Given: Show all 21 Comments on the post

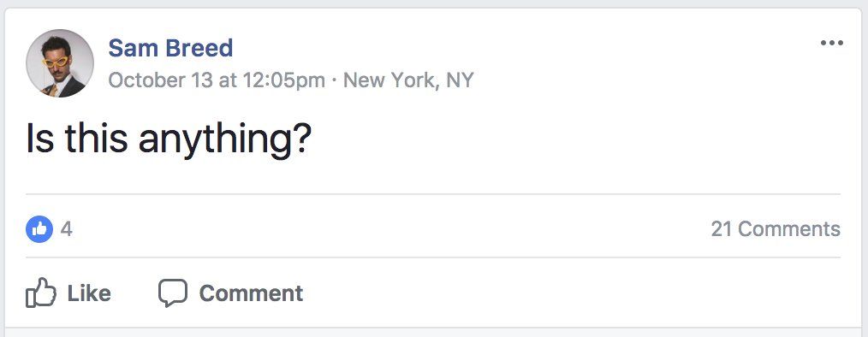Looking at the screenshot, I should 776,229.
